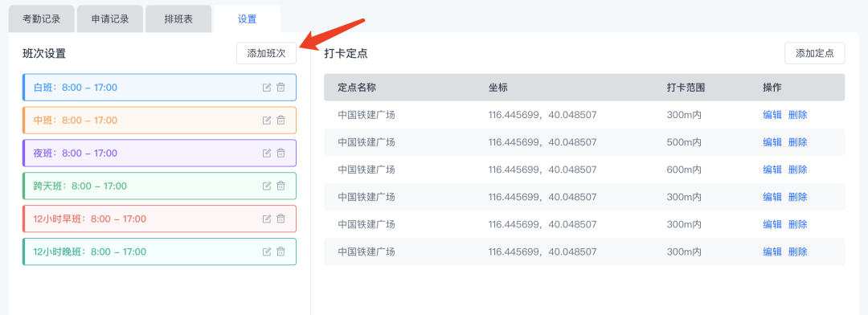This screenshot has height=315, width=868.
Task: Switch to the 申请记录 tab
Action: (110, 18)
